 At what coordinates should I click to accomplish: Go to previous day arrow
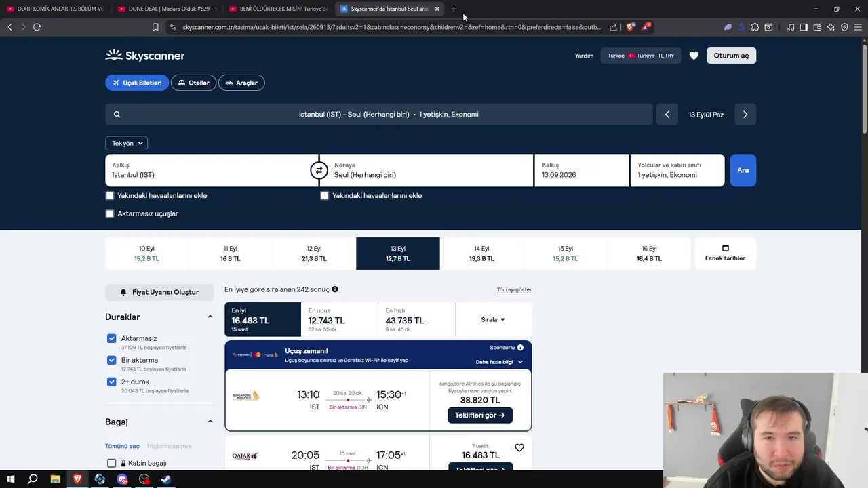(667, 115)
